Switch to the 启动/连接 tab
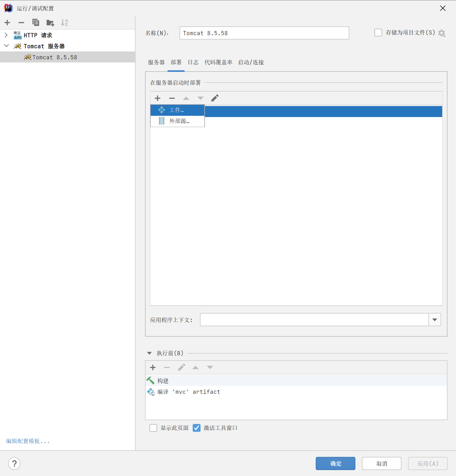 click(251, 62)
